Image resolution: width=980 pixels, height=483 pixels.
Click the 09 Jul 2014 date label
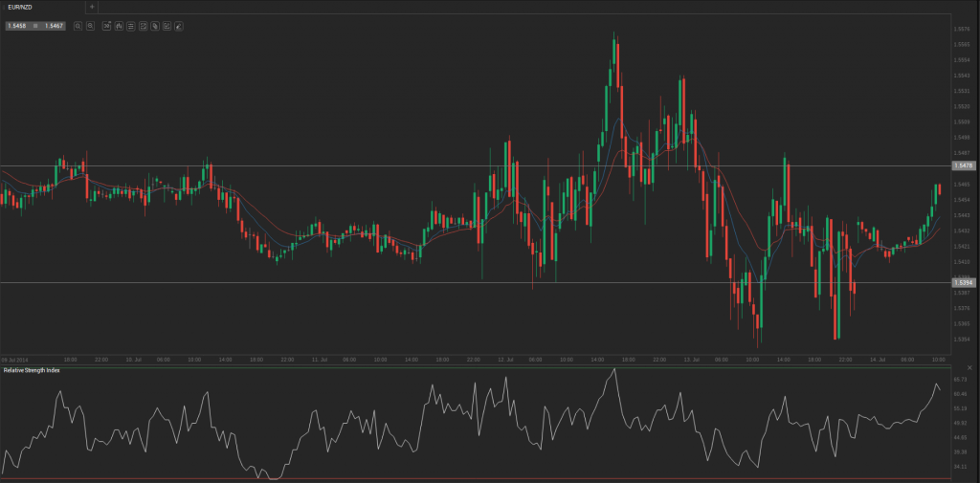pyautogui.click(x=14, y=360)
